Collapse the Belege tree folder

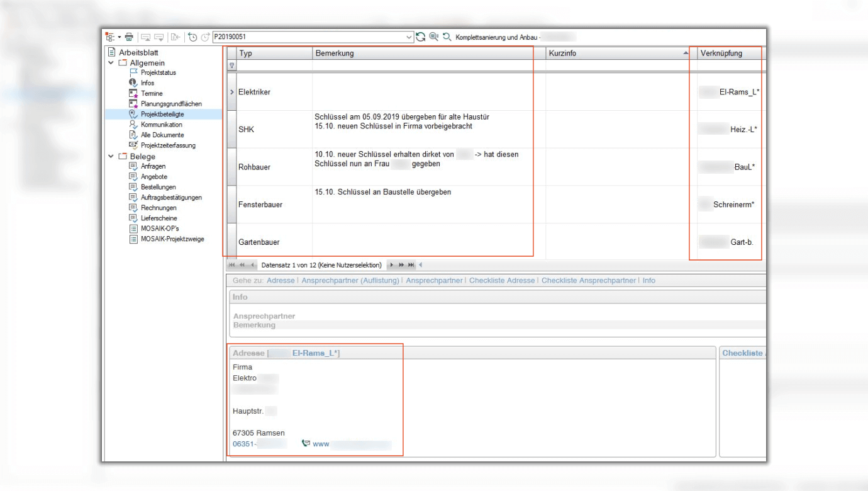[111, 156]
